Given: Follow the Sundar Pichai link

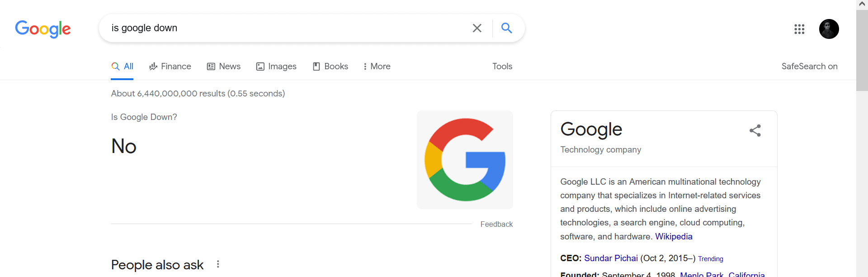Looking at the screenshot, I should tap(611, 258).
